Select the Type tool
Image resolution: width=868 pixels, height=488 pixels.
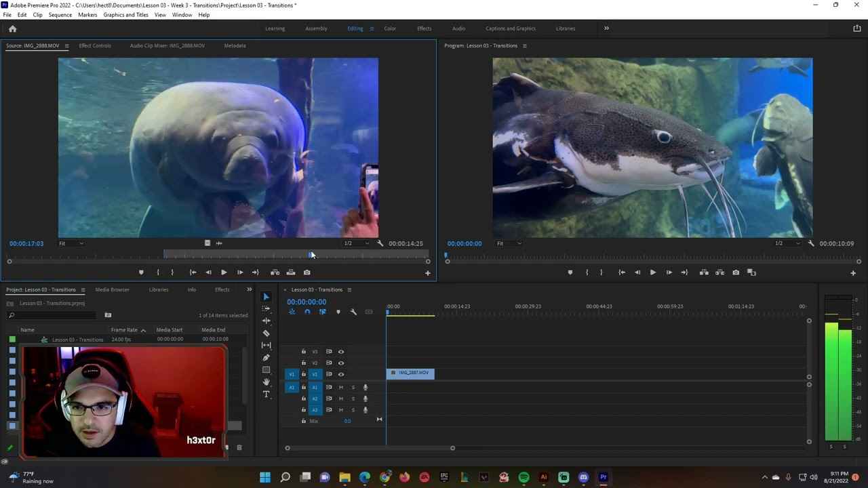pos(266,394)
